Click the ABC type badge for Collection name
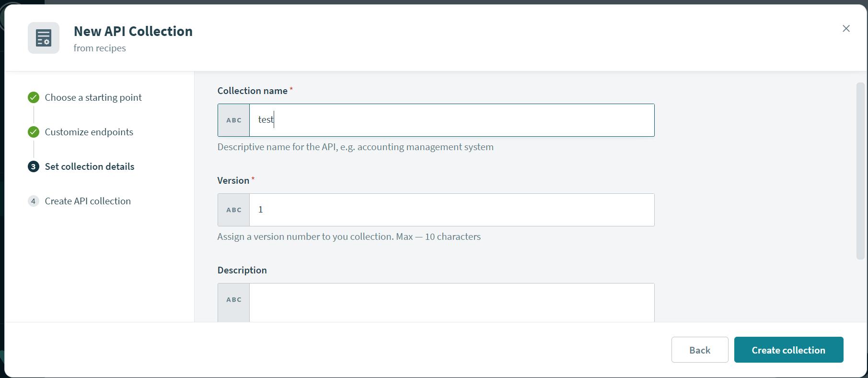868x378 pixels. pos(234,120)
